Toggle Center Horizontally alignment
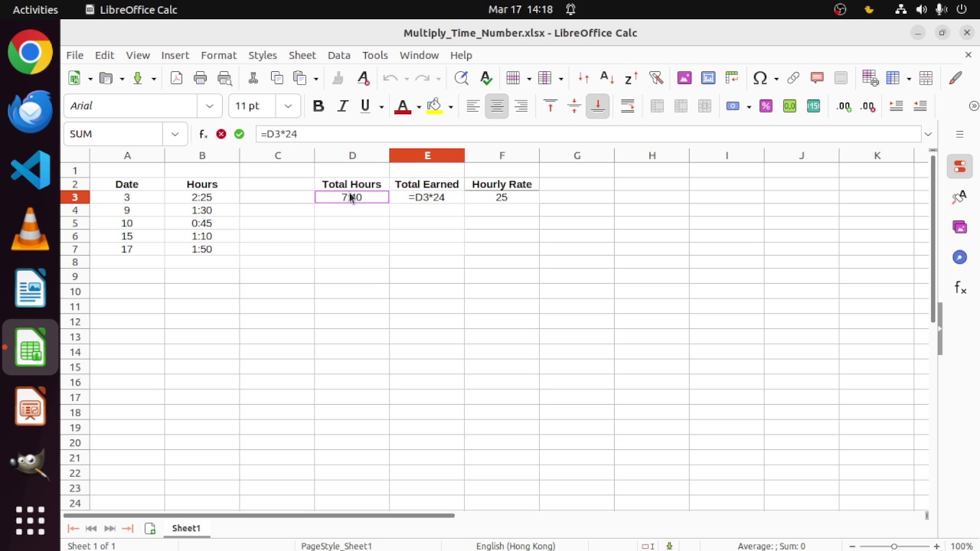 coord(497,106)
